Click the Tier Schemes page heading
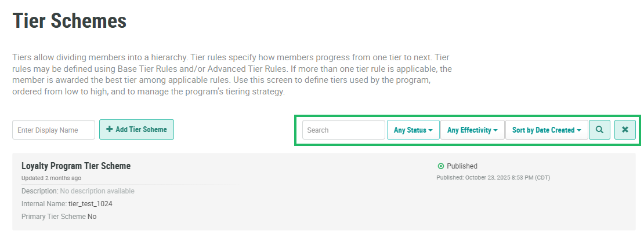The image size is (644, 234). coord(70,21)
